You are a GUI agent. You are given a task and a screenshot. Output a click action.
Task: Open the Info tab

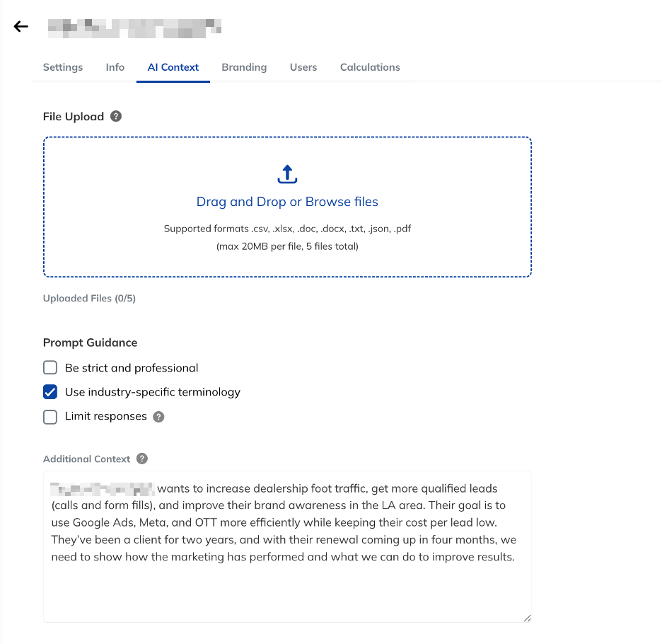115,67
